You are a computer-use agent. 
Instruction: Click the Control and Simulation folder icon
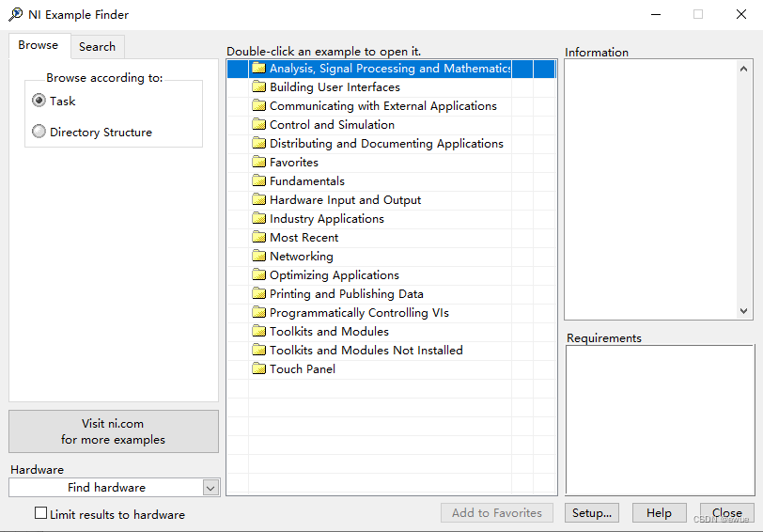click(259, 124)
